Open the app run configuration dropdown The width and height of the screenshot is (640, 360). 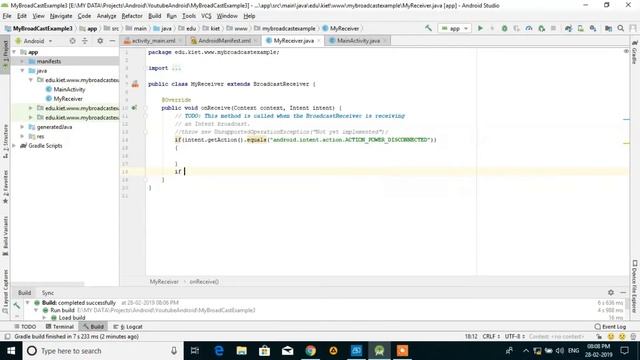tap(455, 28)
